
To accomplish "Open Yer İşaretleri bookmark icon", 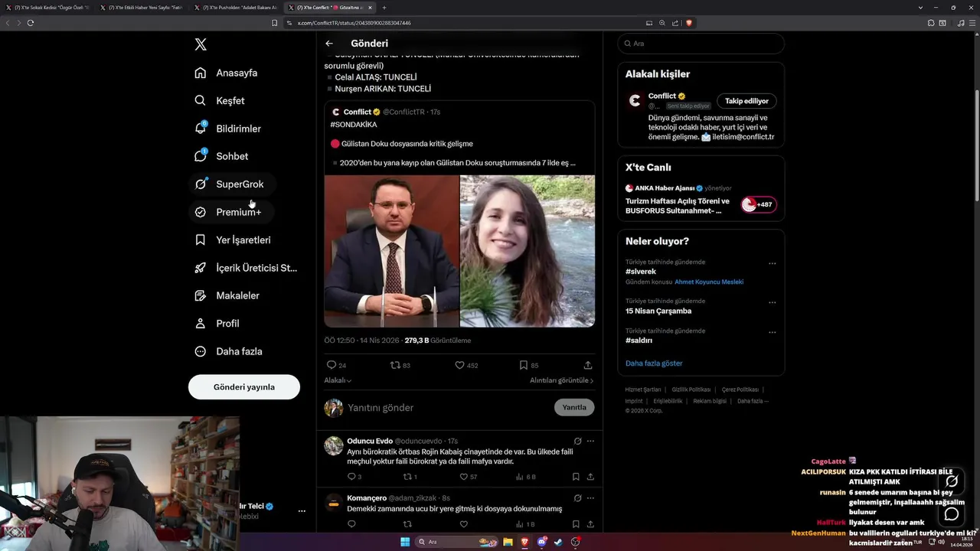I will pos(200,240).
